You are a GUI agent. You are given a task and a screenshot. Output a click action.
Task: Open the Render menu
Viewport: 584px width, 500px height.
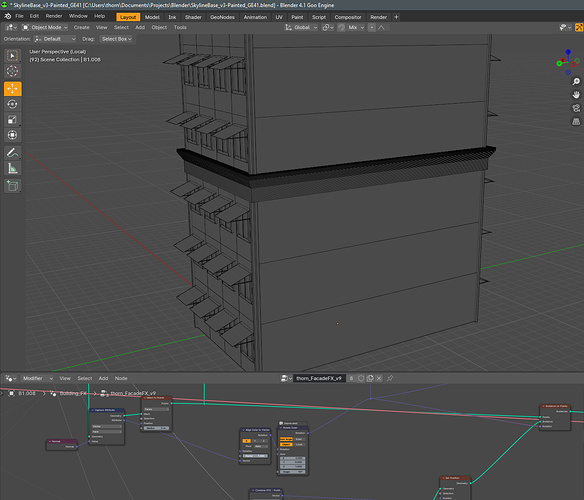click(54, 16)
